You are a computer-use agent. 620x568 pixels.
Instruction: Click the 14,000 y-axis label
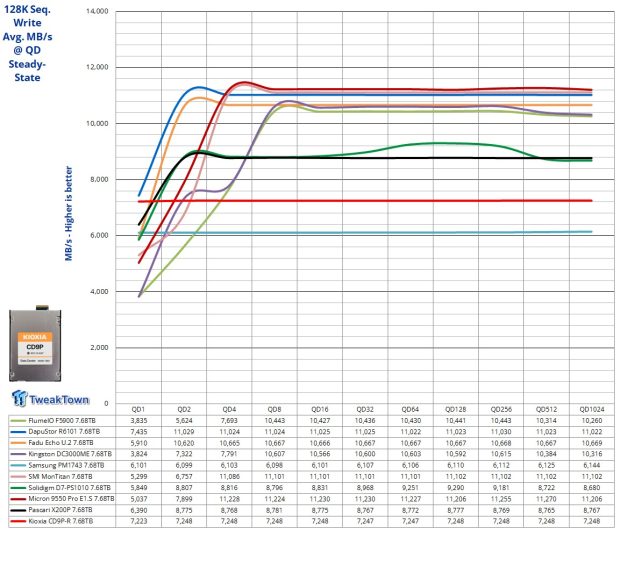coord(97,11)
